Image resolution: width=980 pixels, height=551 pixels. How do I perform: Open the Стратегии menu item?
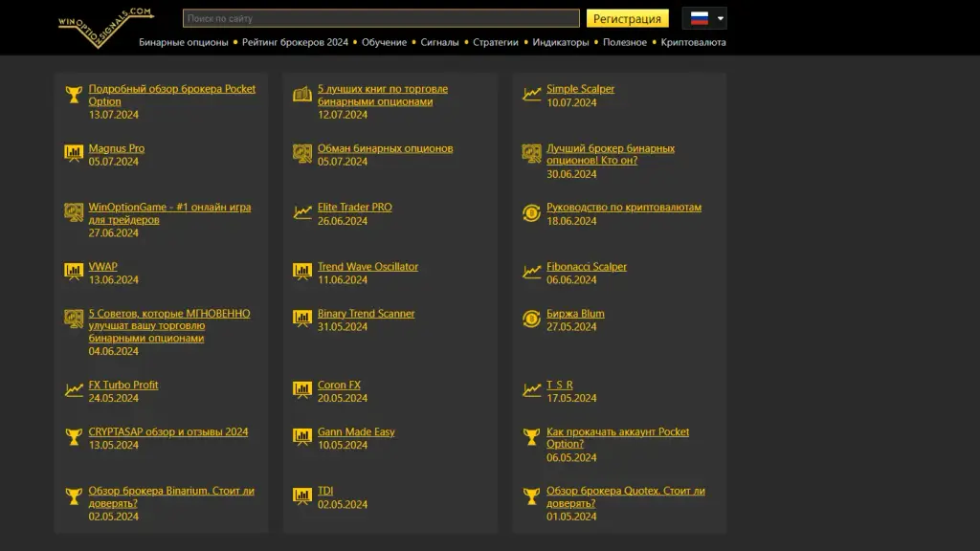496,42
